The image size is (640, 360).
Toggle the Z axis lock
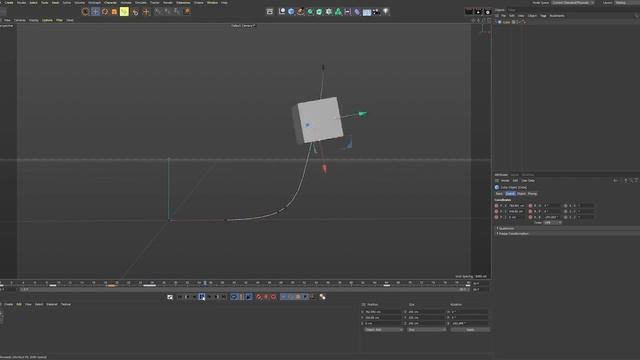tap(177, 11)
